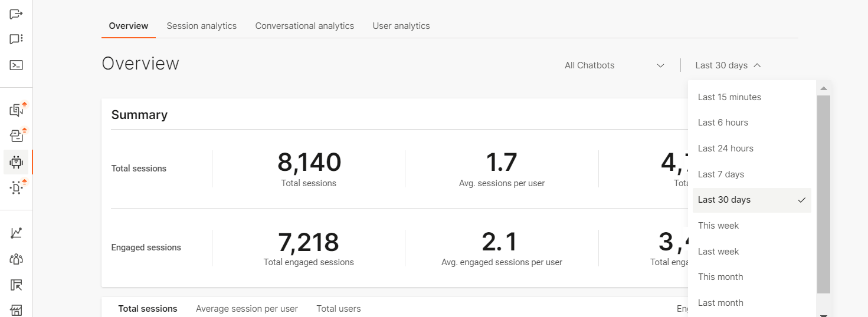
Task: Click the dotted robot icon with badge
Action: (16, 188)
